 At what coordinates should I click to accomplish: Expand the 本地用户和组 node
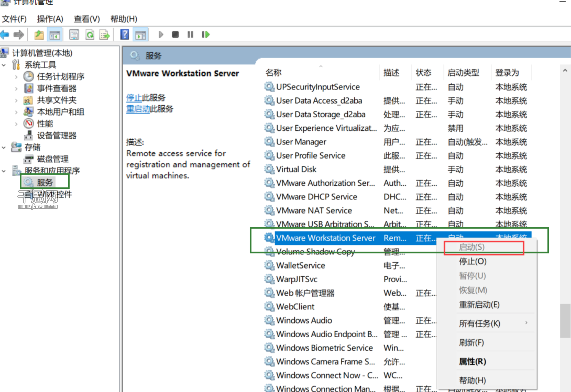click(16, 112)
